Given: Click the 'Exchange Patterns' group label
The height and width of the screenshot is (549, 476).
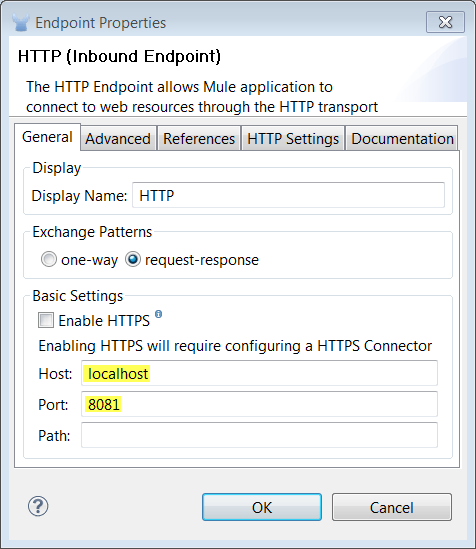Looking at the screenshot, I should coord(92,232).
